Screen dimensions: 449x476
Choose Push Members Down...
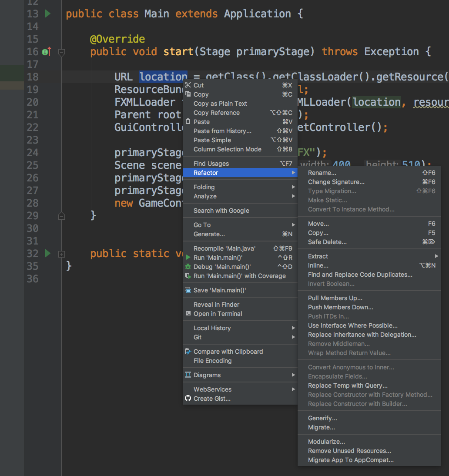click(x=369, y=307)
